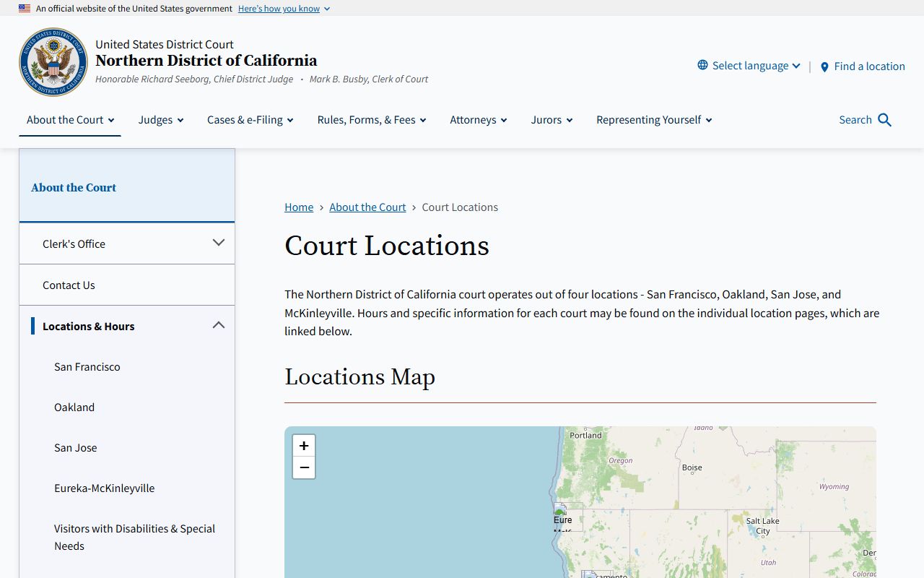Screen dimensions: 924x578
Task: Click the location pin icon
Action: [x=824, y=66]
